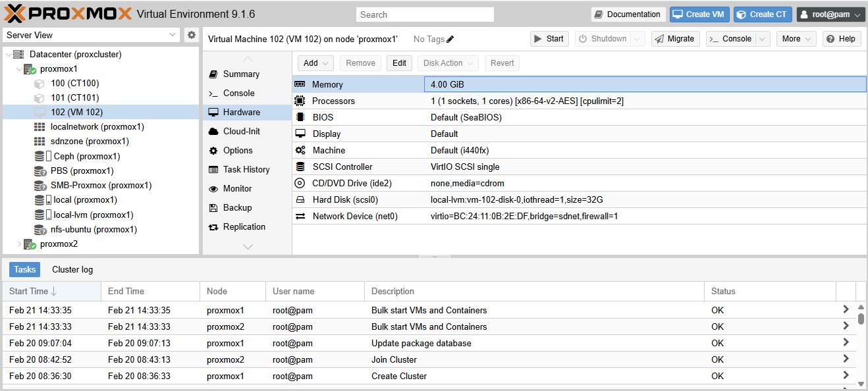Switch to Cluster log tab
The width and height of the screenshot is (868, 391).
[72, 270]
